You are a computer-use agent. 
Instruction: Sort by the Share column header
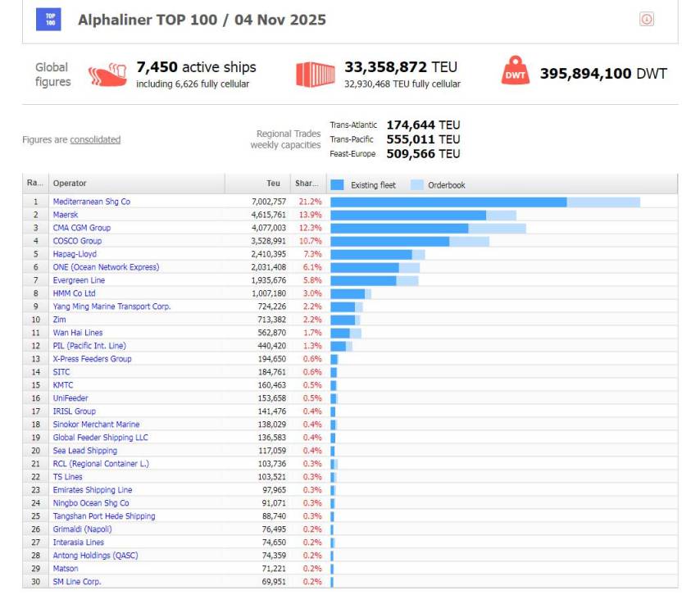307,184
